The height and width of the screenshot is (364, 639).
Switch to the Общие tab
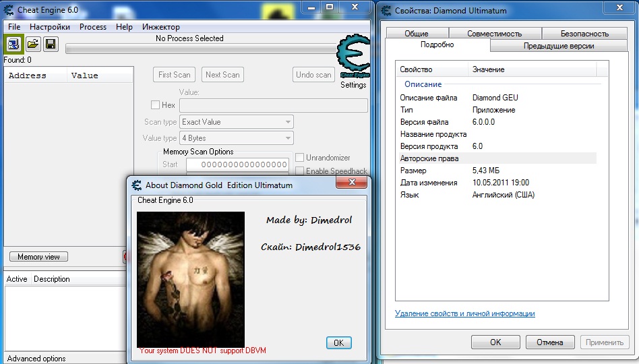(x=417, y=34)
